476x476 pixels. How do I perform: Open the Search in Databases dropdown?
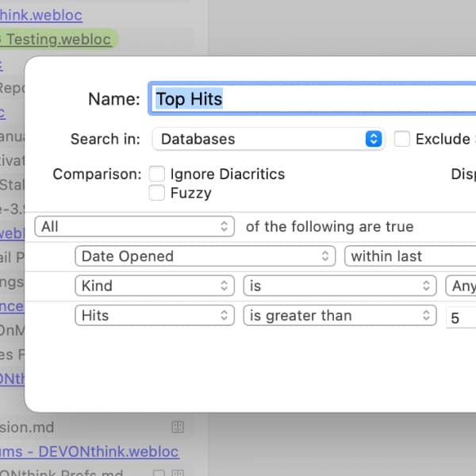coord(268,139)
